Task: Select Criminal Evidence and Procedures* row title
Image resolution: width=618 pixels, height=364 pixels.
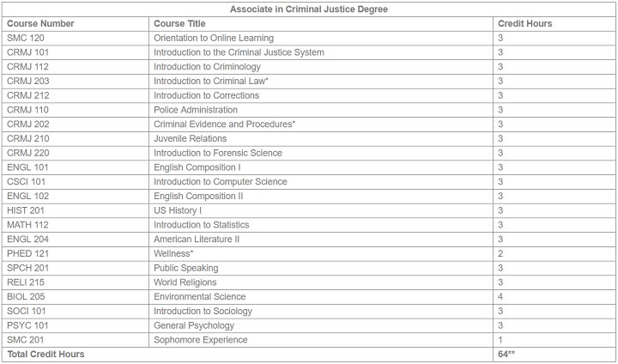Action: [x=224, y=124]
